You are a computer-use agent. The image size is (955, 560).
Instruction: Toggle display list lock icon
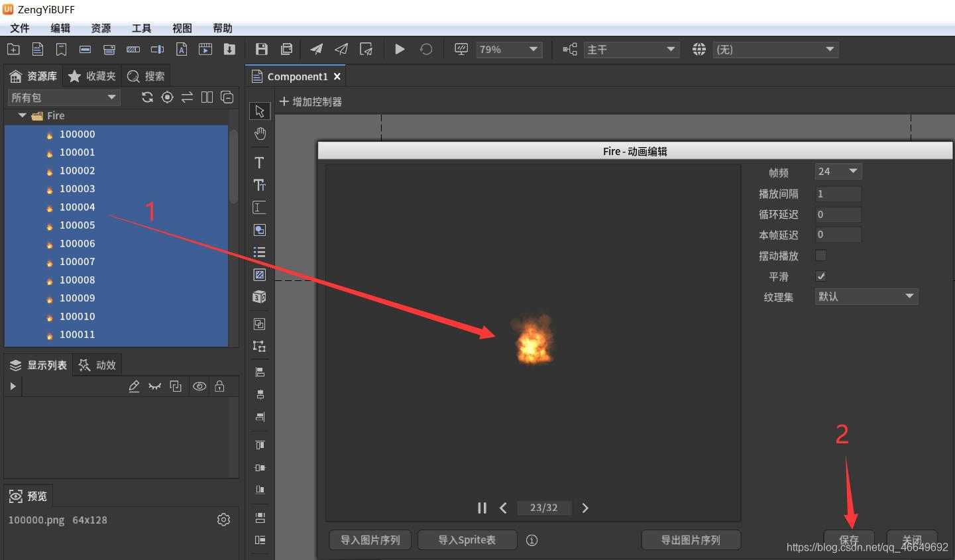[x=219, y=386]
